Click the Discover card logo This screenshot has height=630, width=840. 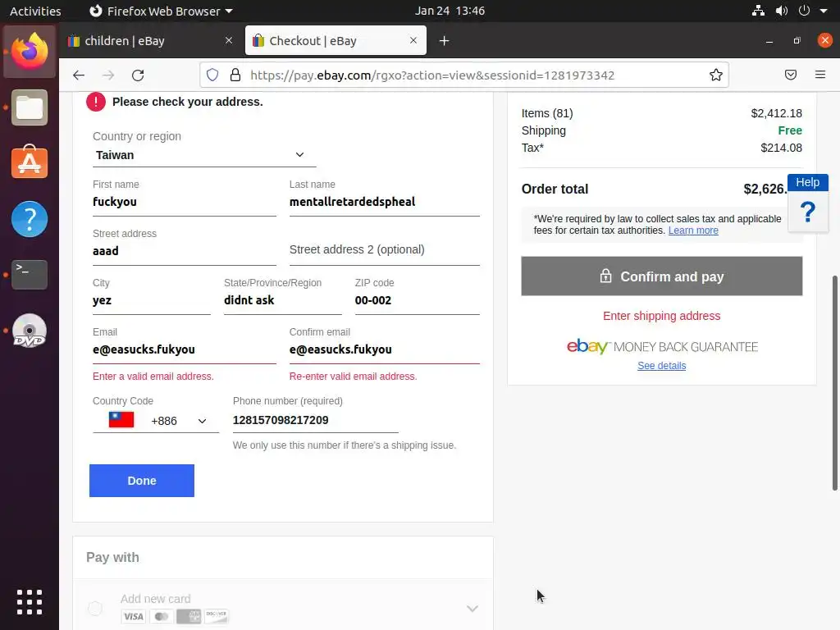point(217,617)
